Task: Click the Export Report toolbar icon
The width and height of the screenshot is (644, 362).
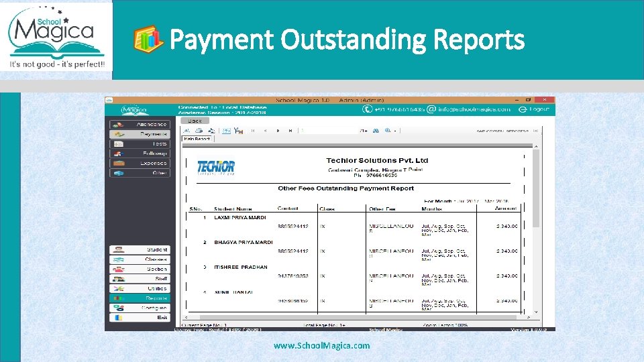Action: pos(186,131)
